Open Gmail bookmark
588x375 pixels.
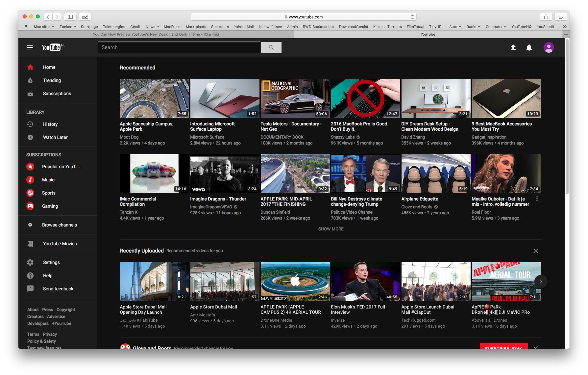click(x=135, y=27)
